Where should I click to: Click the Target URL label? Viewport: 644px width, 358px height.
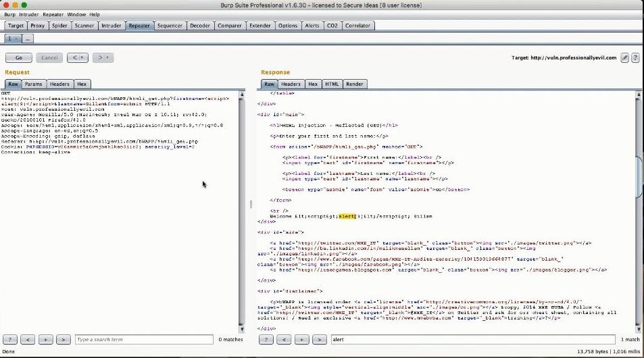564,58
